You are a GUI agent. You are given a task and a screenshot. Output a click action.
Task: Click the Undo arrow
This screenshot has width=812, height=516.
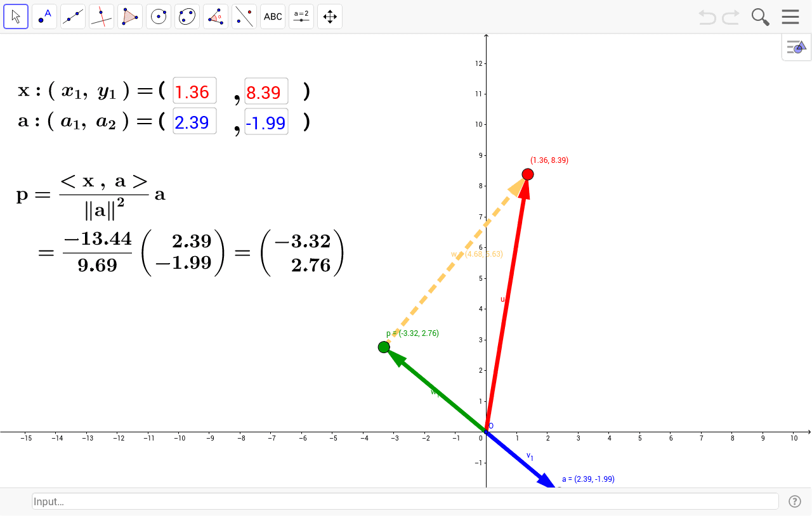tap(705, 17)
